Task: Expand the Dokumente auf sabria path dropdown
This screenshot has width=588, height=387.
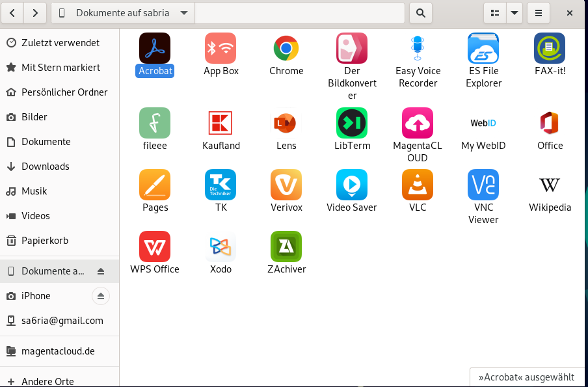Action: 184,13
